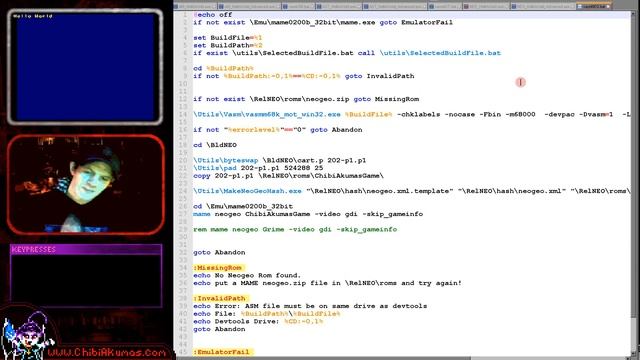
Task: Click the 'echo File:' line 40
Action: point(267,314)
